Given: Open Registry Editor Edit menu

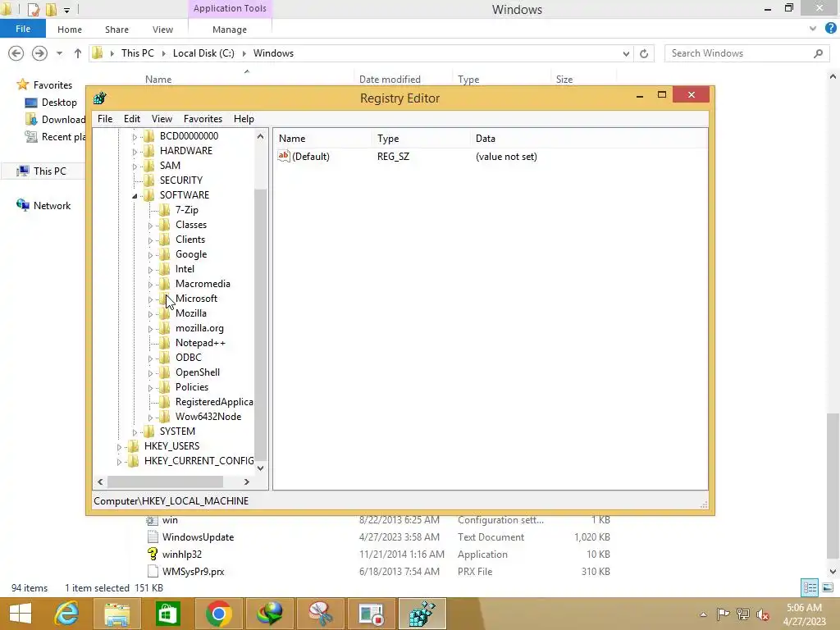Looking at the screenshot, I should click(132, 118).
